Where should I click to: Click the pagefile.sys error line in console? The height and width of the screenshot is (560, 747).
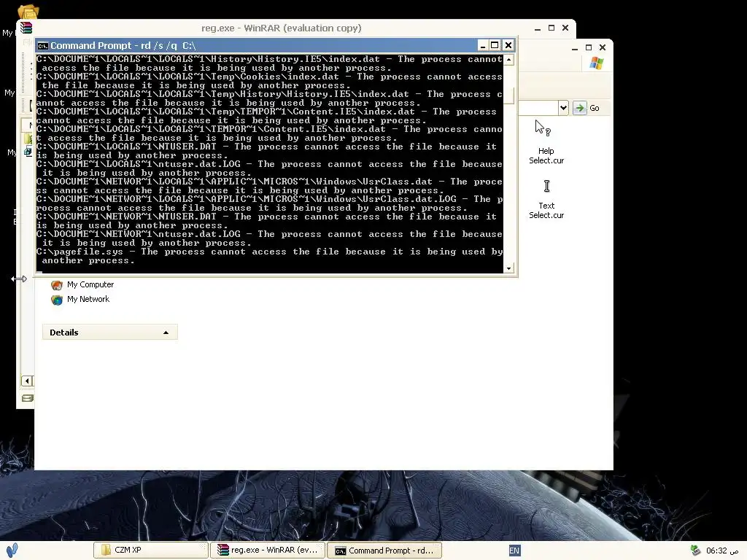coord(270,256)
